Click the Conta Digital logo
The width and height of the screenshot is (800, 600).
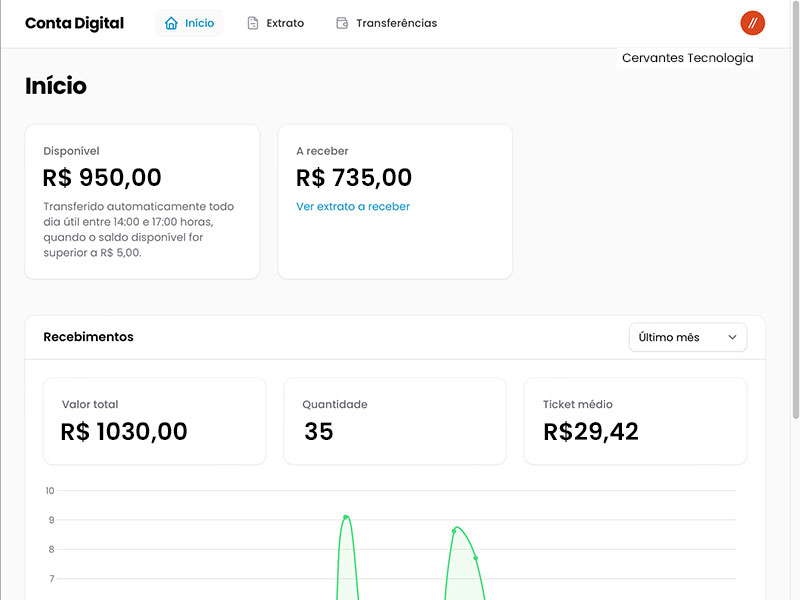74,23
